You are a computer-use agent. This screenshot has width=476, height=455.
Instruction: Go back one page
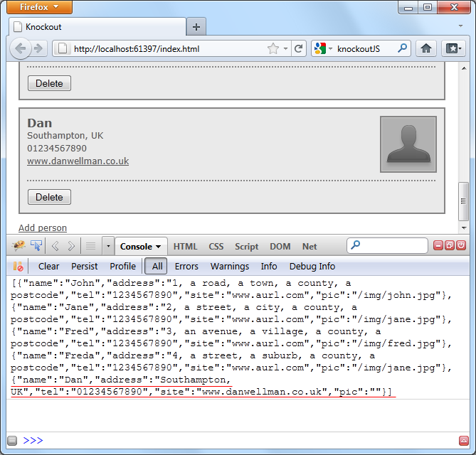20,48
